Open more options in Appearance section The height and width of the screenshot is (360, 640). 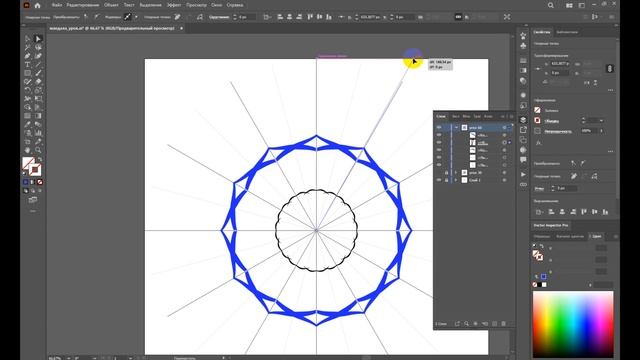pos(610,151)
